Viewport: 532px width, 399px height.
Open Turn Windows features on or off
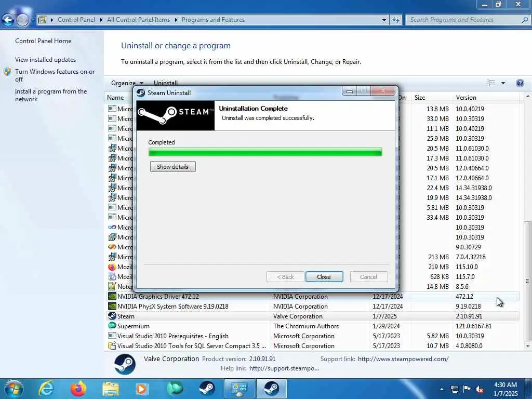tap(55, 75)
